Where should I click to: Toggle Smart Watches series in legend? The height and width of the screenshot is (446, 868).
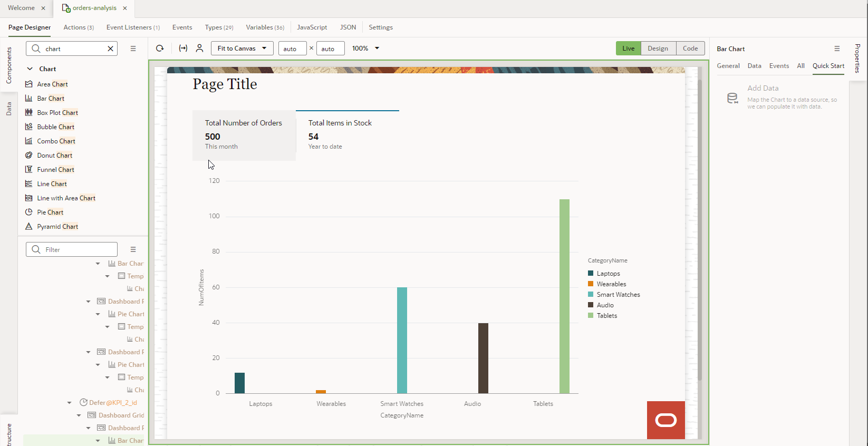click(x=614, y=294)
